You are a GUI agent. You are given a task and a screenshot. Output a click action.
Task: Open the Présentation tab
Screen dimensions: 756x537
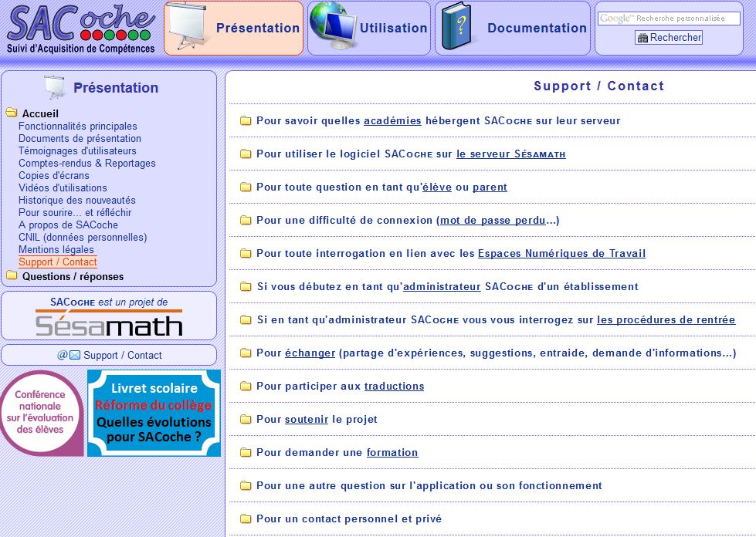pyautogui.click(x=234, y=28)
